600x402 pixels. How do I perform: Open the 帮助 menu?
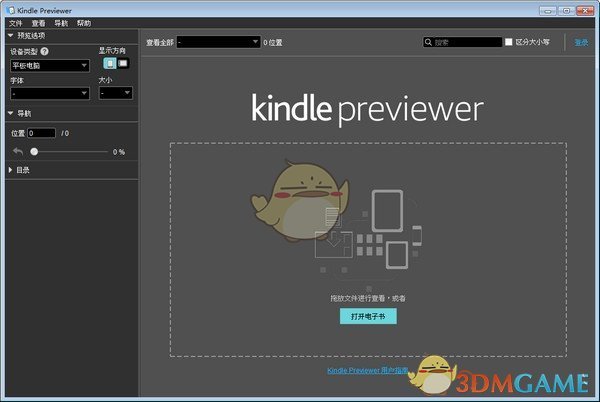click(x=84, y=23)
